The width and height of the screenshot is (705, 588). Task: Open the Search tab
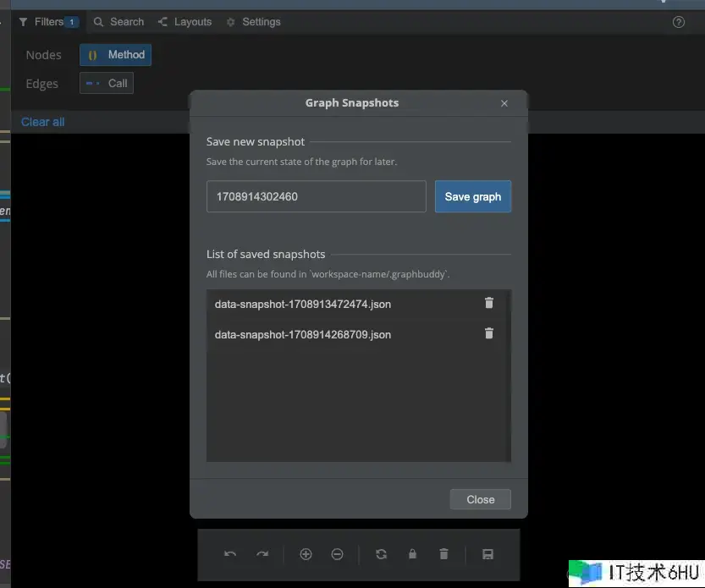[x=118, y=22]
